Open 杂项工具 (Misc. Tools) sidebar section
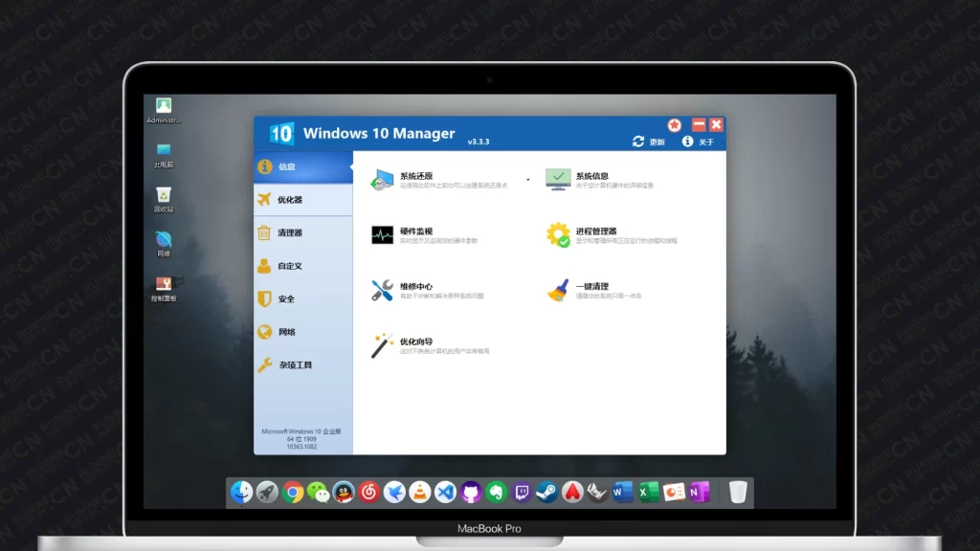The height and width of the screenshot is (551, 980). [x=294, y=365]
